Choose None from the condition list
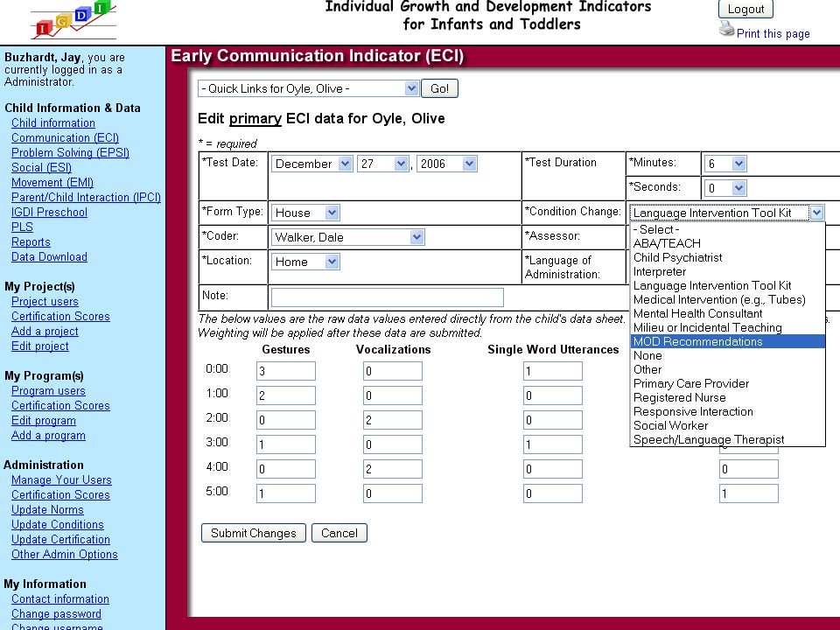 coord(727,356)
